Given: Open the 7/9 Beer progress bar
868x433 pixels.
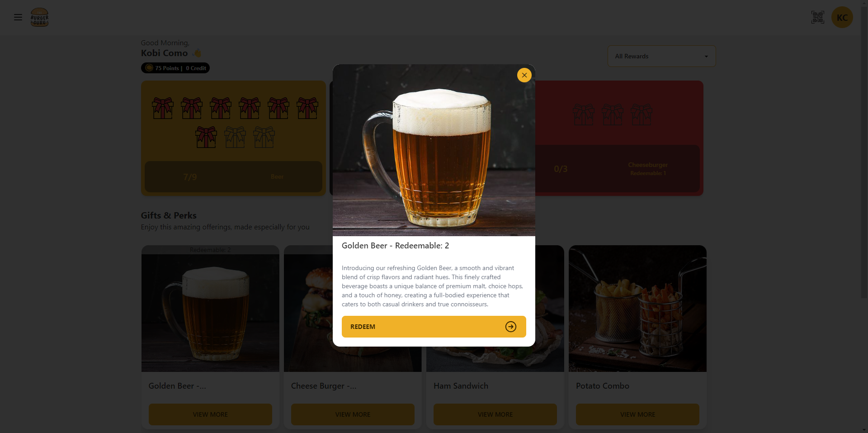Looking at the screenshot, I should (233, 176).
